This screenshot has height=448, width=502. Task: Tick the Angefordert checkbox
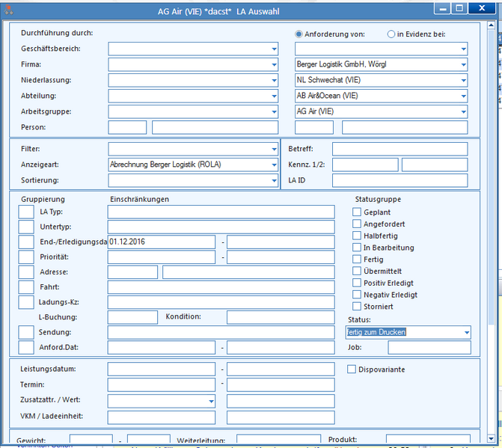357,224
